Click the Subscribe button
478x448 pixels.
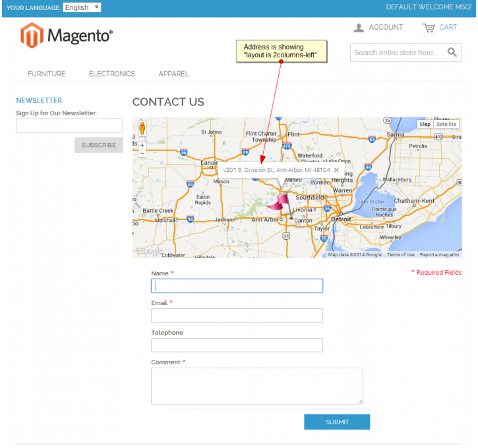pyautogui.click(x=98, y=145)
